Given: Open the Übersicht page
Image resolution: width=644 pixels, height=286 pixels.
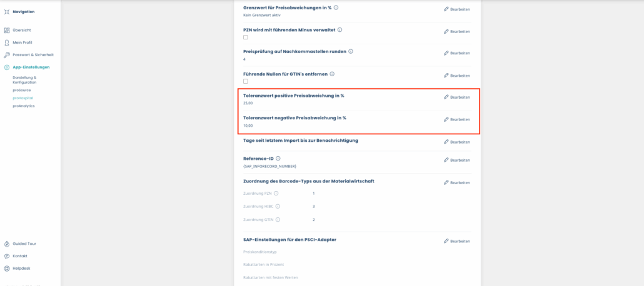Looking at the screenshot, I should [21, 30].
